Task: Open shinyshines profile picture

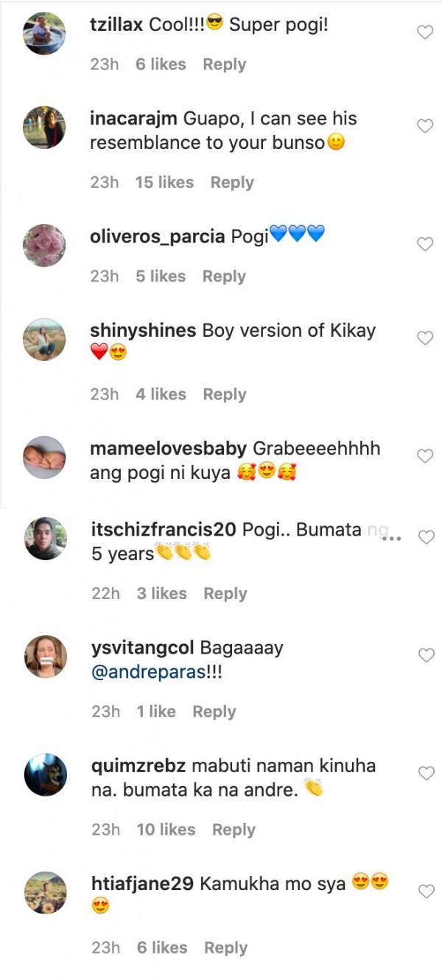Action: (x=45, y=339)
